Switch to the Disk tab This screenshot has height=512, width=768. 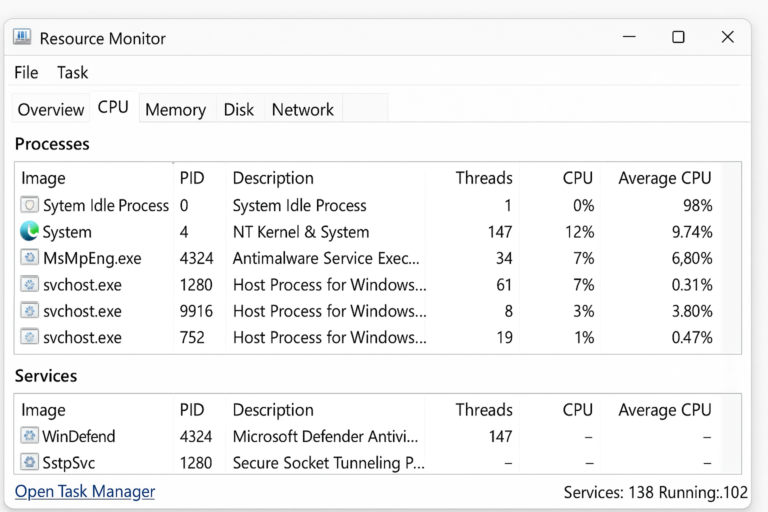pos(239,110)
